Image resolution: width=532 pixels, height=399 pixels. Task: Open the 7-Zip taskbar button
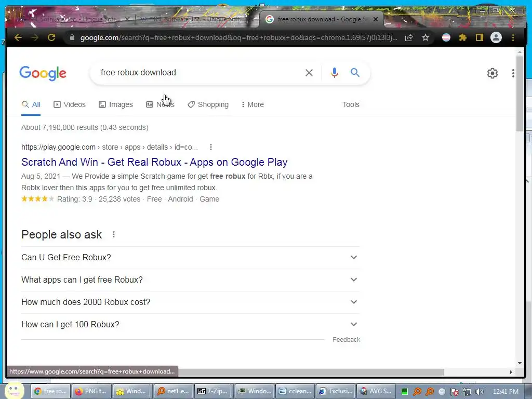coord(214,391)
